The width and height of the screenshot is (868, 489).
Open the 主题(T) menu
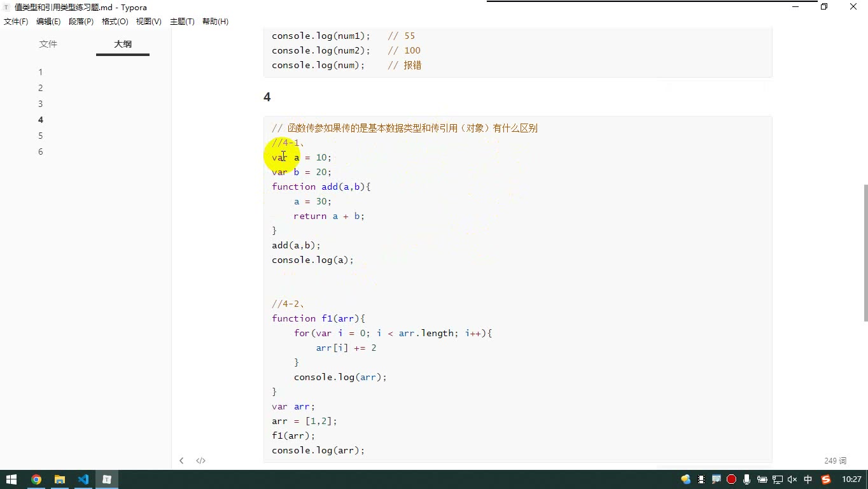[182, 22]
